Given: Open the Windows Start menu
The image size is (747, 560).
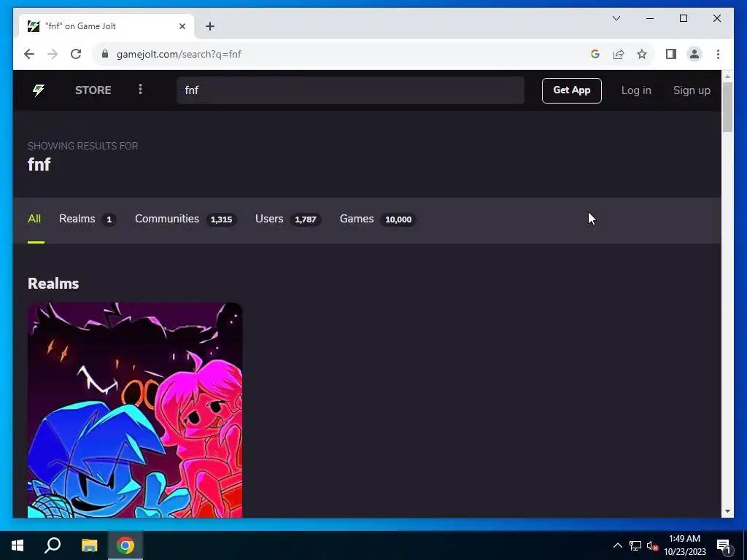Looking at the screenshot, I should pyautogui.click(x=18, y=545).
